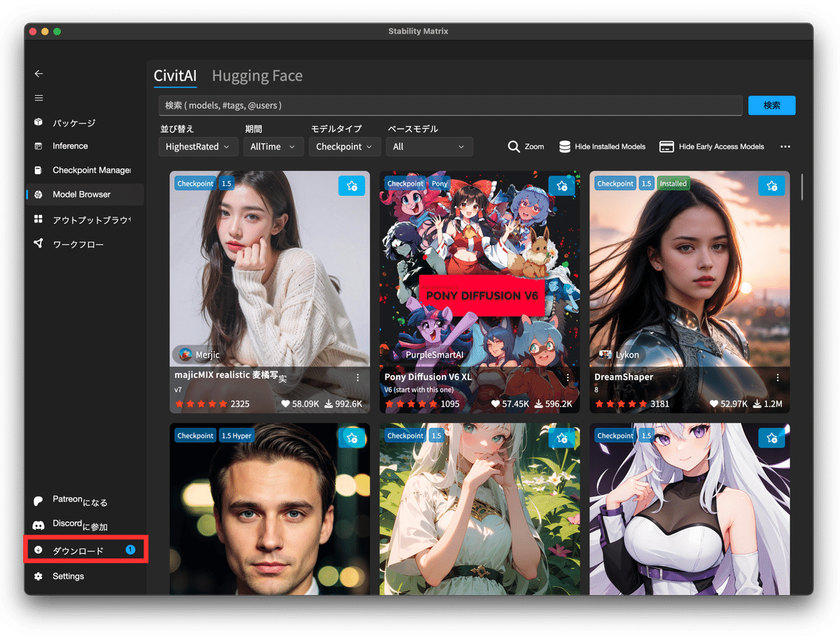Click the blue 検索 search button
This screenshot has width=840, height=640.
pyautogui.click(x=771, y=106)
